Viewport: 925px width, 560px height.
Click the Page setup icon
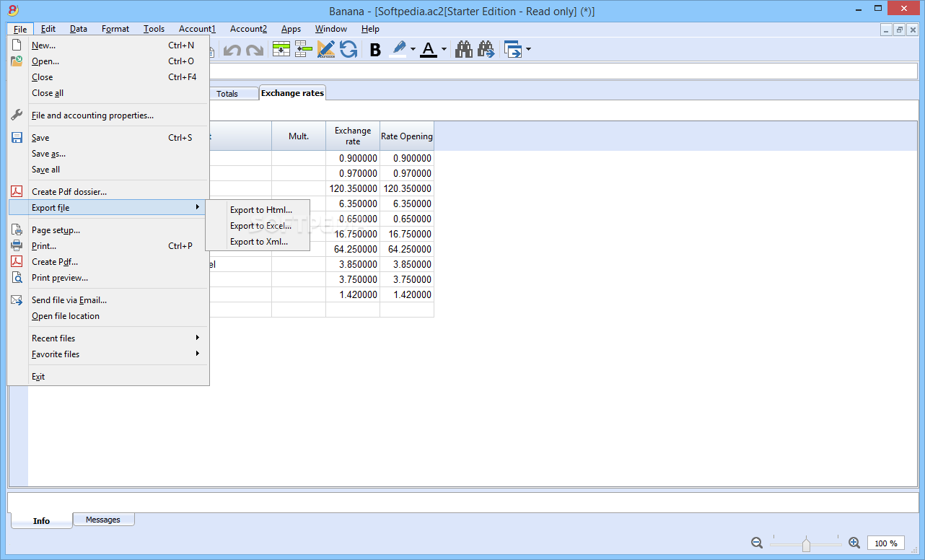coord(17,230)
